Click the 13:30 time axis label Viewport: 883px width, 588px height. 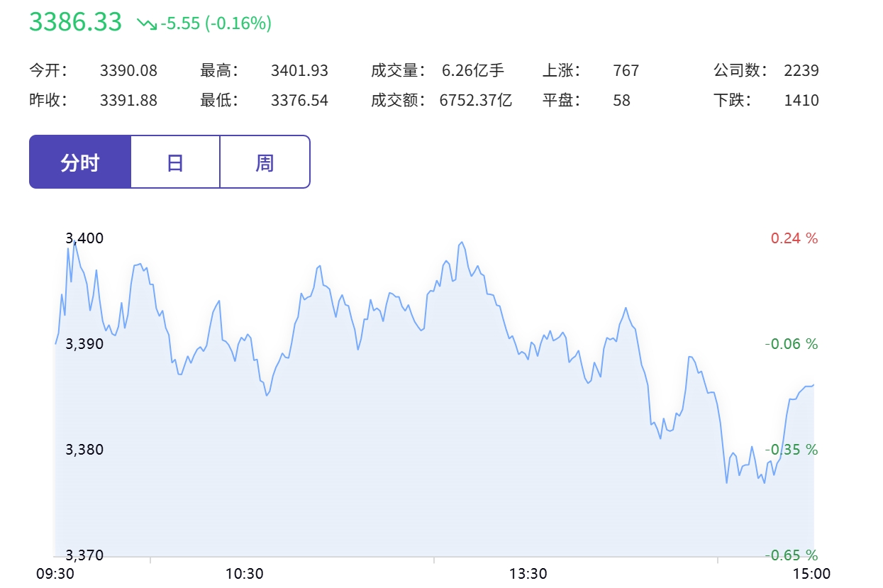tap(528, 573)
